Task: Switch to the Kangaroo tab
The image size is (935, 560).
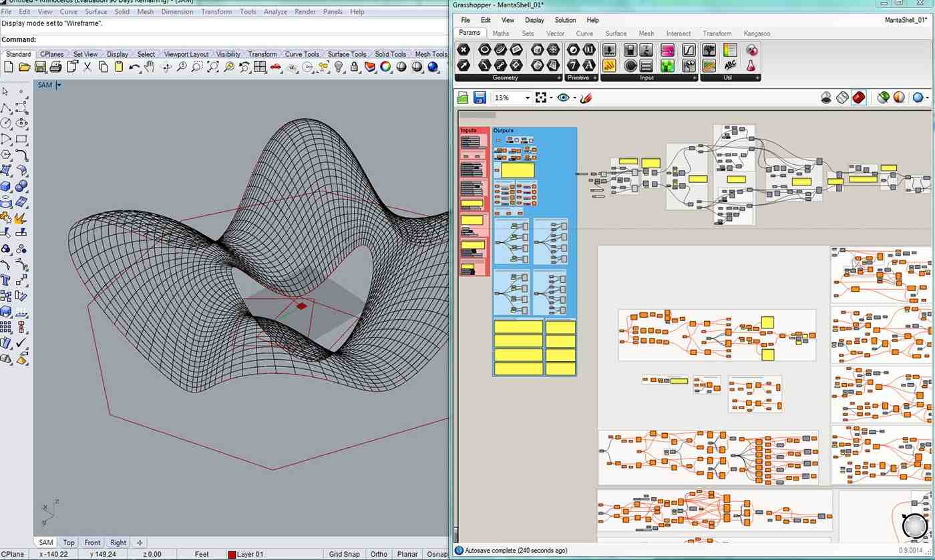Action: [x=756, y=33]
